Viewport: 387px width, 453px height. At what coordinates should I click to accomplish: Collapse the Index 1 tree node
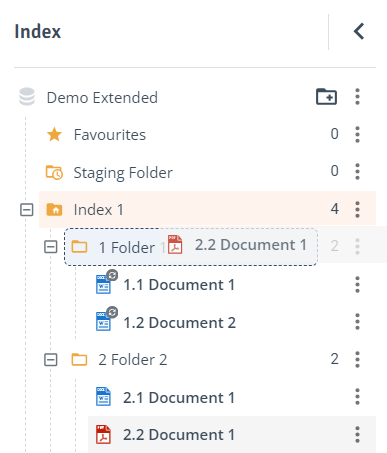point(27,210)
